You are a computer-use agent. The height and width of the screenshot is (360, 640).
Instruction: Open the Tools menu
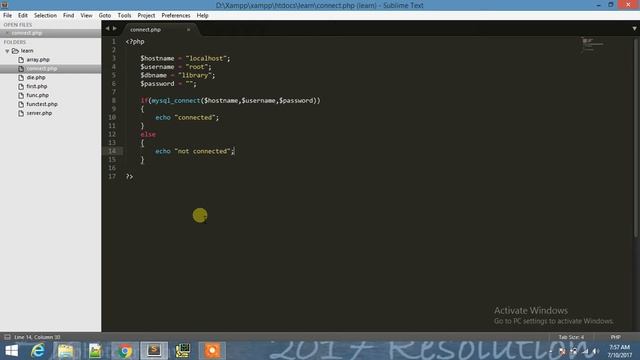click(x=124, y=16)
